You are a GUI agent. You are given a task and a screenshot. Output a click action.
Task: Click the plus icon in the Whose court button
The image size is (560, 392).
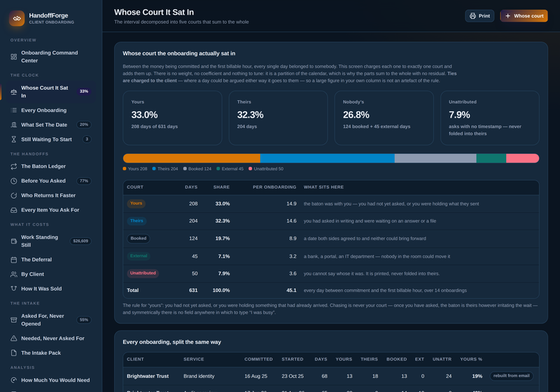(x=507, y=16)
